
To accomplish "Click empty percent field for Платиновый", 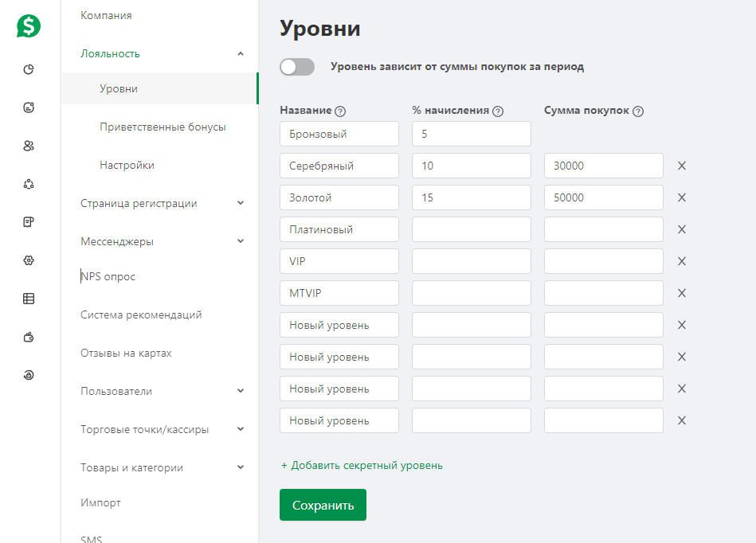I will coord(472,229).
